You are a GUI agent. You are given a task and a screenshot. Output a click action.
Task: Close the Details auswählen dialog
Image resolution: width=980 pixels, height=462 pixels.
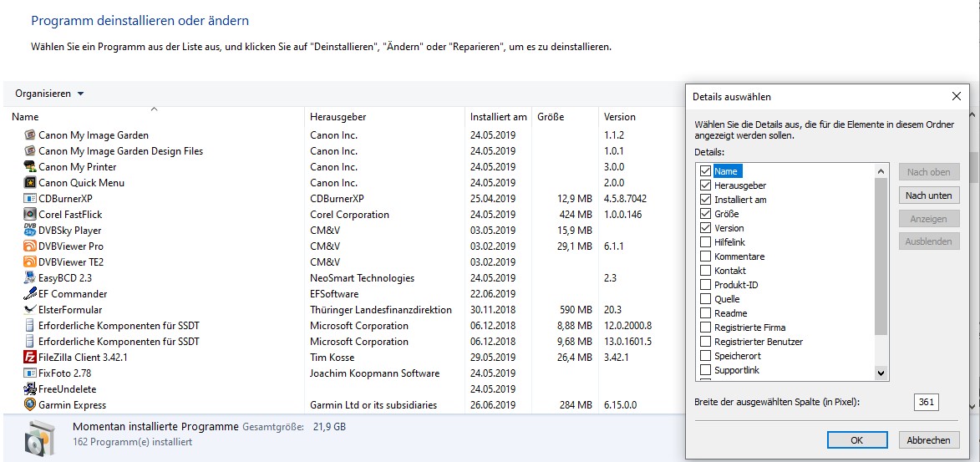point(957,96)
